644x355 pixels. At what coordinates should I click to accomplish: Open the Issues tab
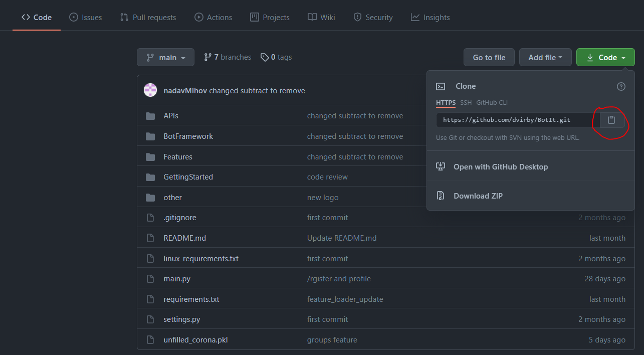tap(85, 17)
